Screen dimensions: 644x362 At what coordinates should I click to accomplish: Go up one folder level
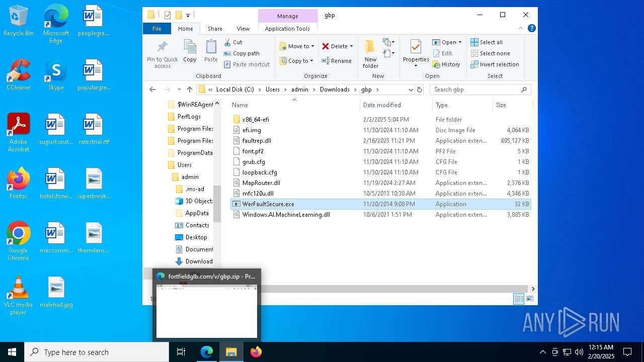(189, 89)
